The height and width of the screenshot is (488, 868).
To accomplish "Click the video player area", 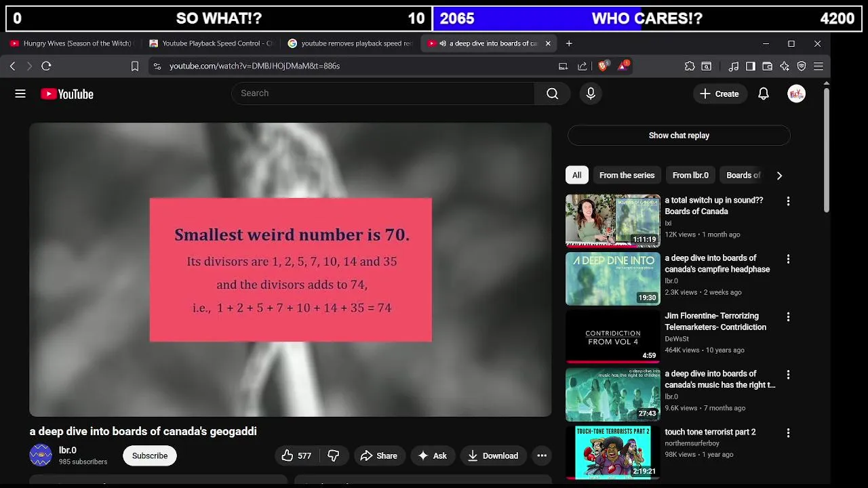I will (x=290, y=269).
